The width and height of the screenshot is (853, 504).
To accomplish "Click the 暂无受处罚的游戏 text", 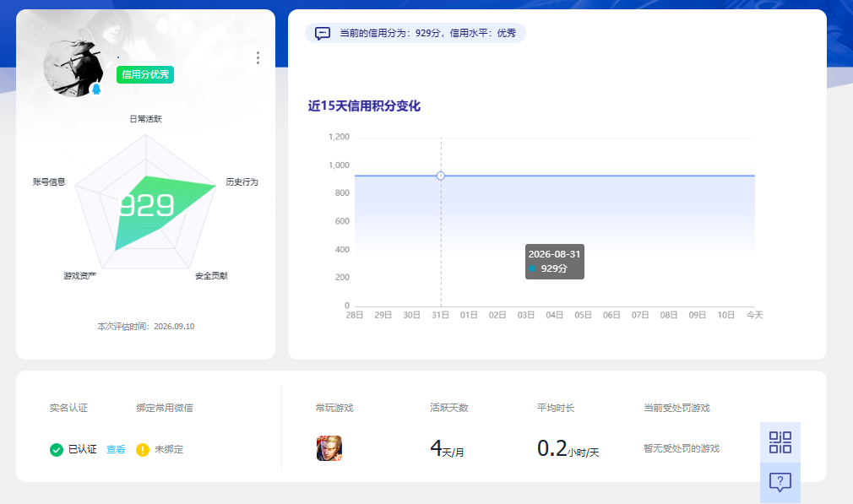I will (682, 448).
